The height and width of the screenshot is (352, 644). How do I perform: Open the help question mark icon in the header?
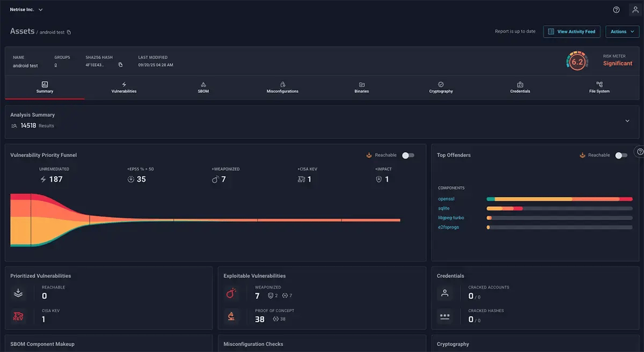pyautogui.click(x=616, y=9)
